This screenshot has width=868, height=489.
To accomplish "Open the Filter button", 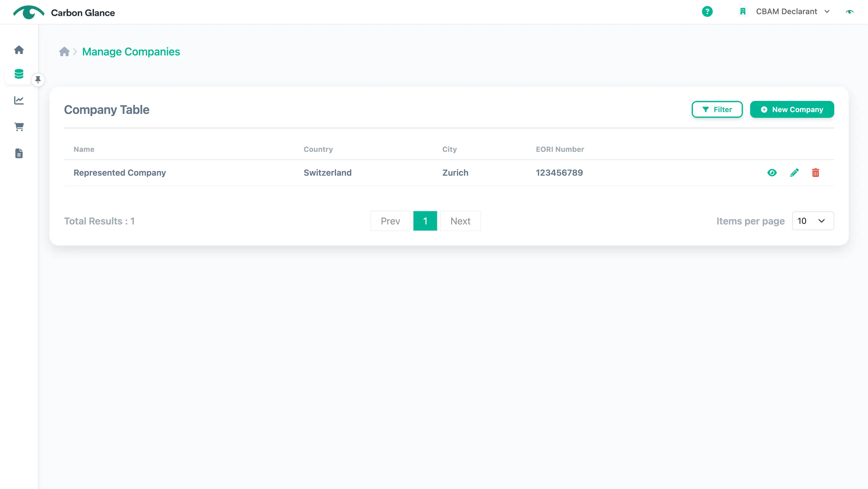I will (x=717, y=109).
